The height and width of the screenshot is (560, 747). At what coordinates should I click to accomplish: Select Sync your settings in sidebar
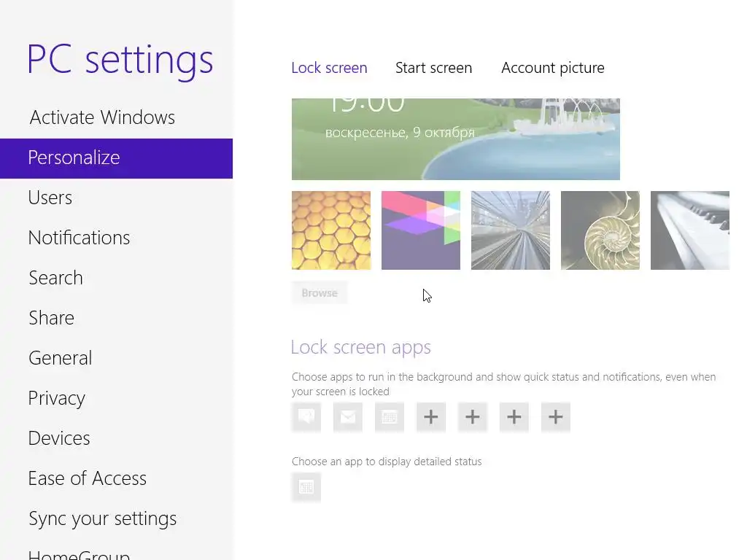pyautogui.click(x=102, y=518)
